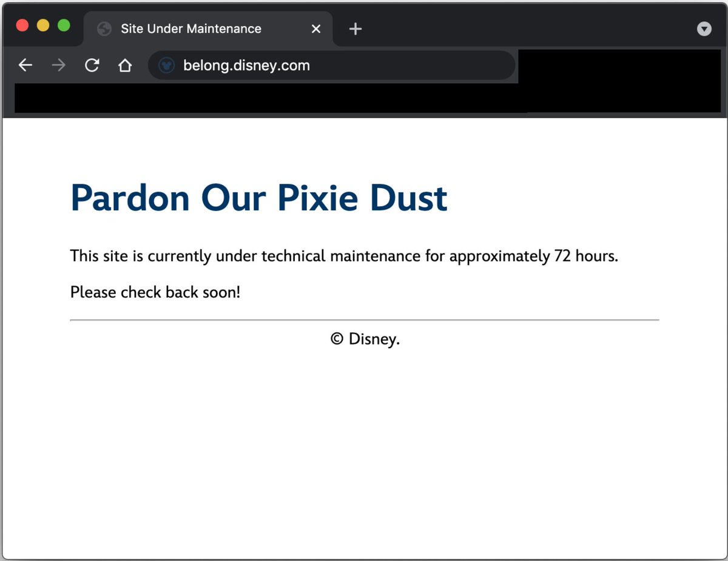The width and height of the screenshot is (728, 561).
Task: Click the grayed forward navigation arrow
Action: pyautogui.click(x=58, y=66)
